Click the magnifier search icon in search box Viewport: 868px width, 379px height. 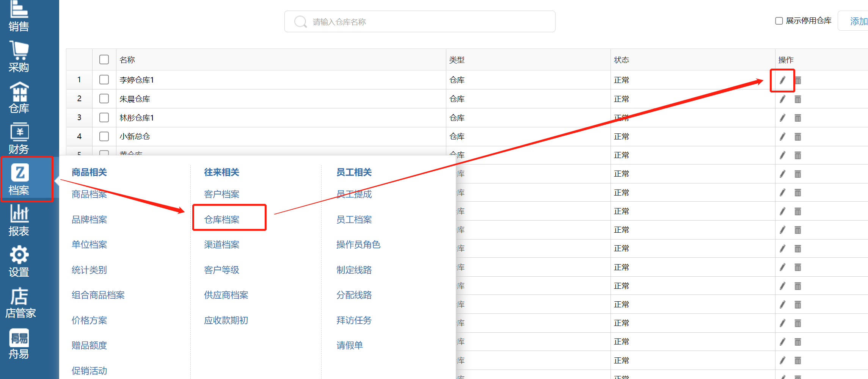coord(300,22)
